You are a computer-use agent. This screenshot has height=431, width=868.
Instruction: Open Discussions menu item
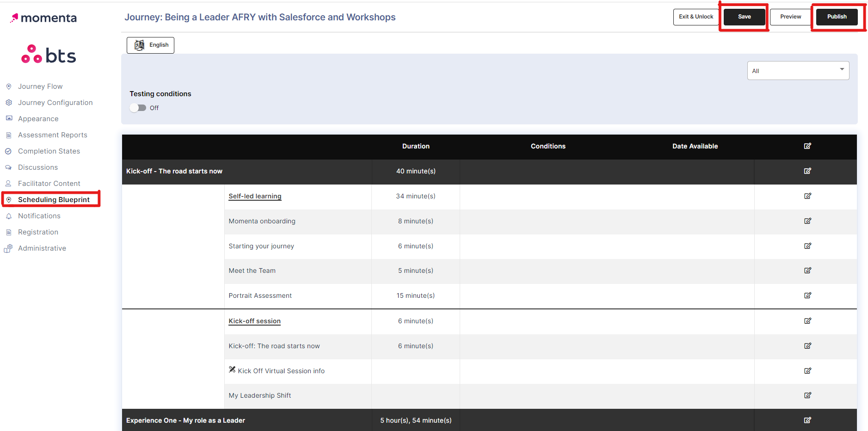pos(38,167)
